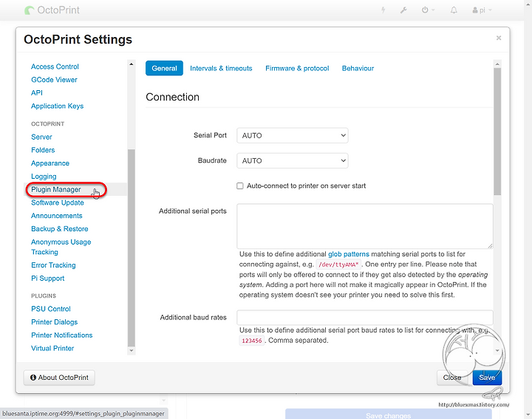Open the API settings section
Viewport: 532px width, 419px height.
click(37, 92)
